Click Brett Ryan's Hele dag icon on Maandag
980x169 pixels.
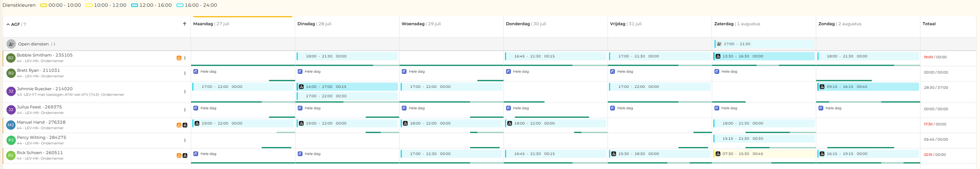click(x=196, y=72)
